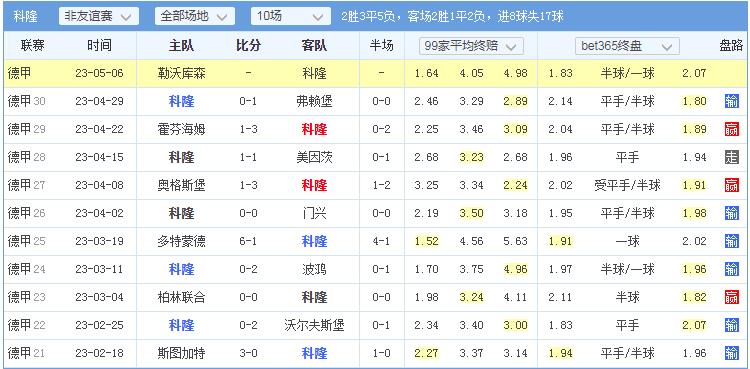Click the 3-0 score in 斯图加特 row

point(248,353)
